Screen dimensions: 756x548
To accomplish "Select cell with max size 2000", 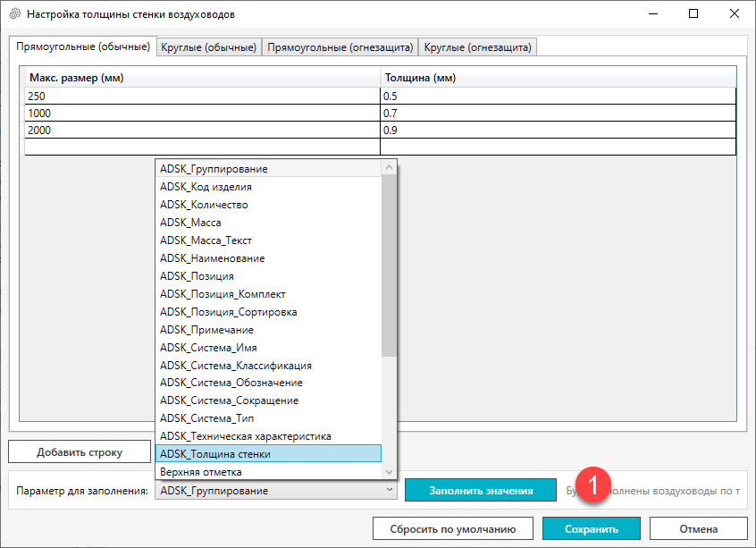I will (x=203, y=130).
